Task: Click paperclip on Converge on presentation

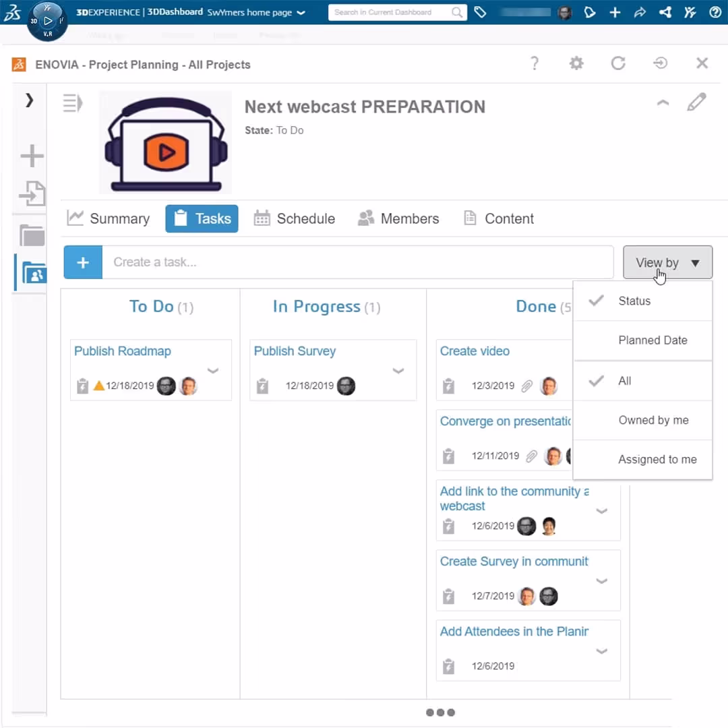Action: pos(532,456)
